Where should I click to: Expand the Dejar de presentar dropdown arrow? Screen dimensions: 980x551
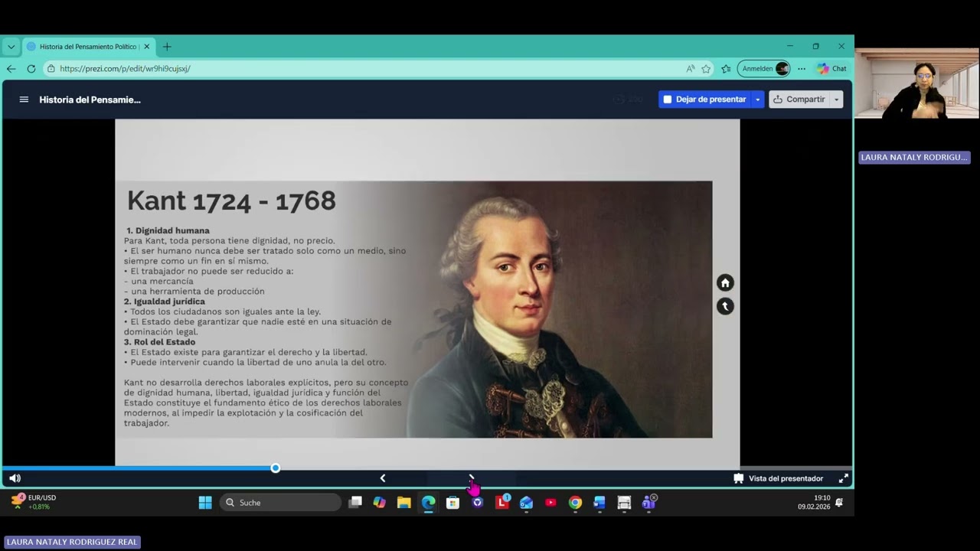point(758,99)
